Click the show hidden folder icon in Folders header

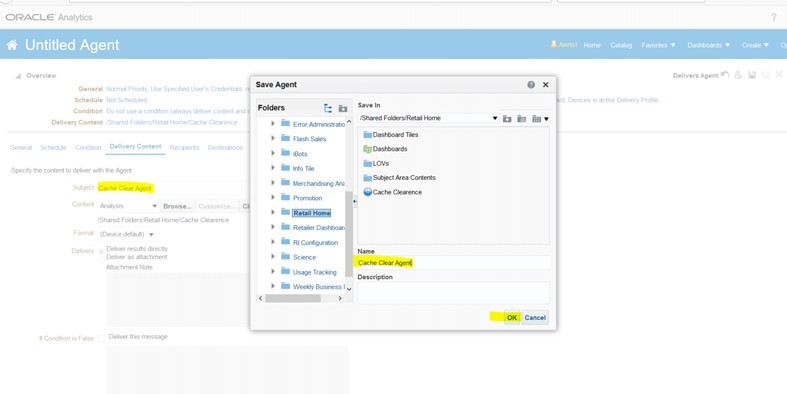point(343,108)
